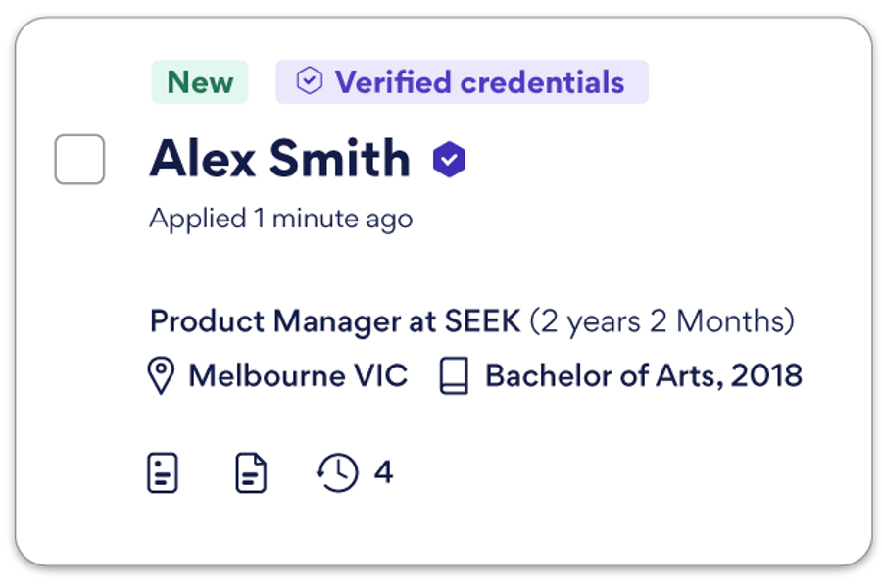The image size is (882, 588).
Task: Open Alex Smith's candidate profile
Action: [x=279, y=160]
